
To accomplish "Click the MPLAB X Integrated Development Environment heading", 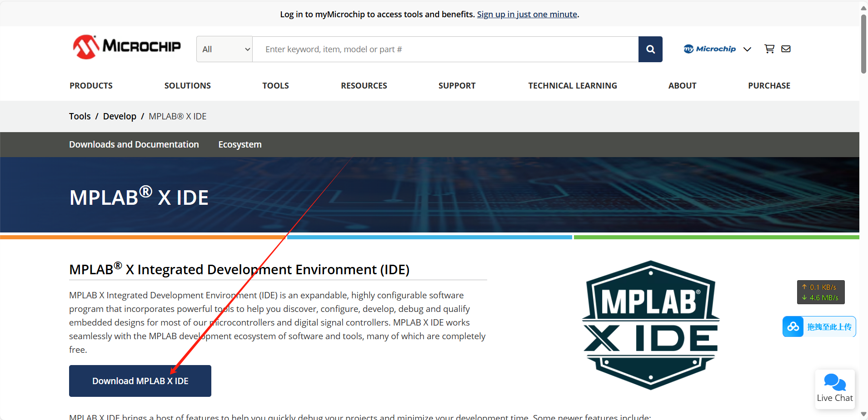I will (x=239, y=269).
